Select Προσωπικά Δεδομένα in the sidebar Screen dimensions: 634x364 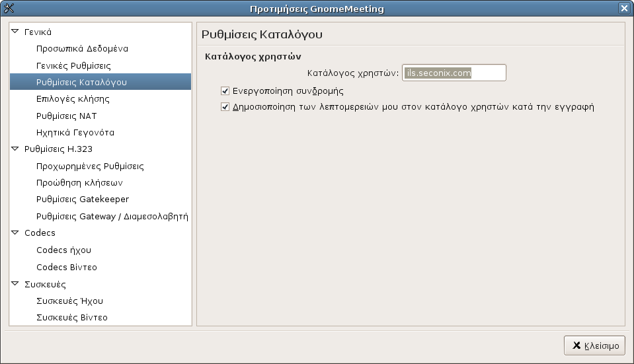[x=82, y=48]
